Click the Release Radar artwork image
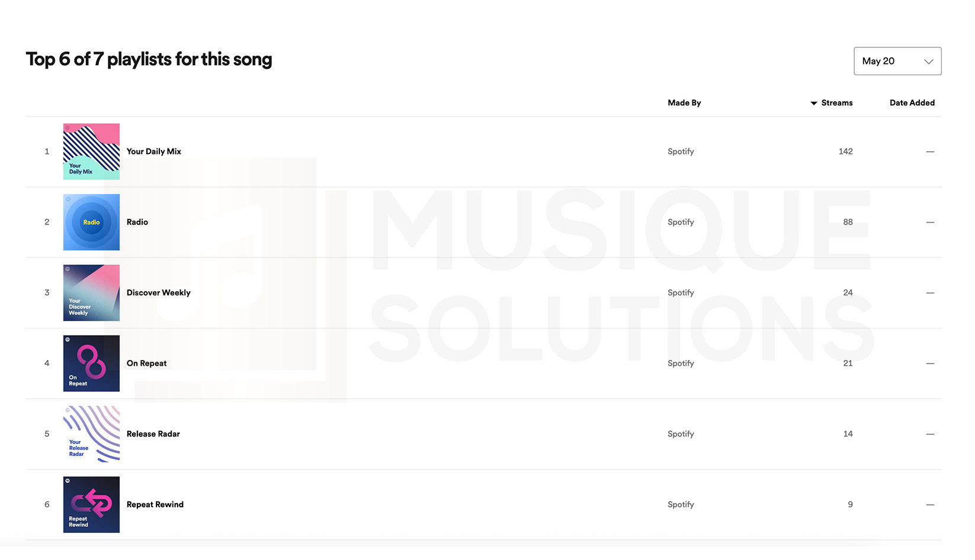The height and width of the screenshot is (560, 975). [91, 433]
